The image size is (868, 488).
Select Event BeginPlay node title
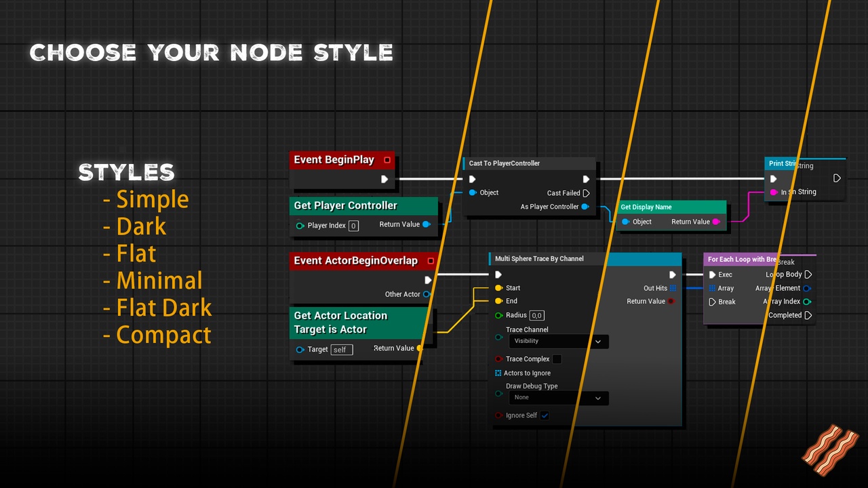334,160
